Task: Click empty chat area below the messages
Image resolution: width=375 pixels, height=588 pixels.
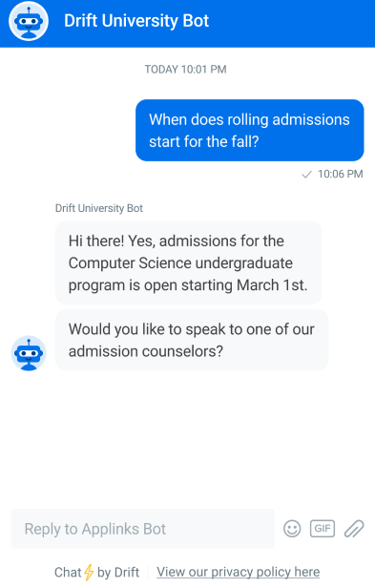Action: [187, 439]
